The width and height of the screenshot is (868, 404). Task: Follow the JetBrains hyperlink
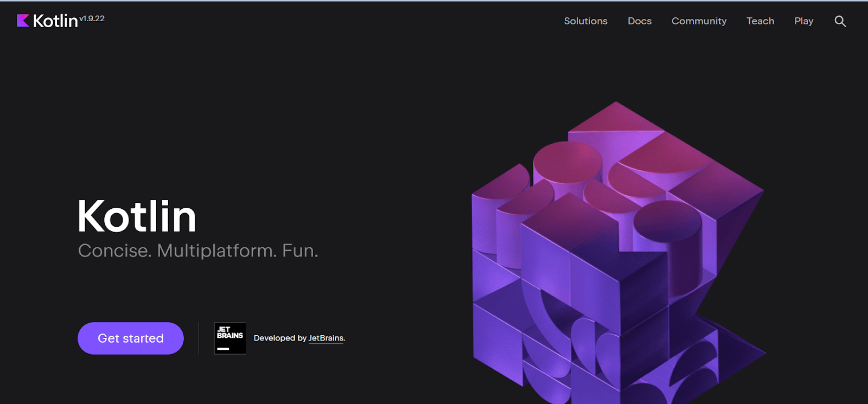click(x=326, y=338)
